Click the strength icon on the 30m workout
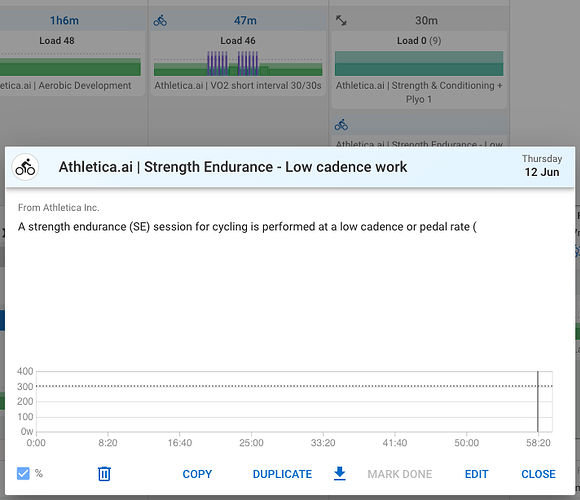This screenshot has height=500, width=580. click(341, 20)
